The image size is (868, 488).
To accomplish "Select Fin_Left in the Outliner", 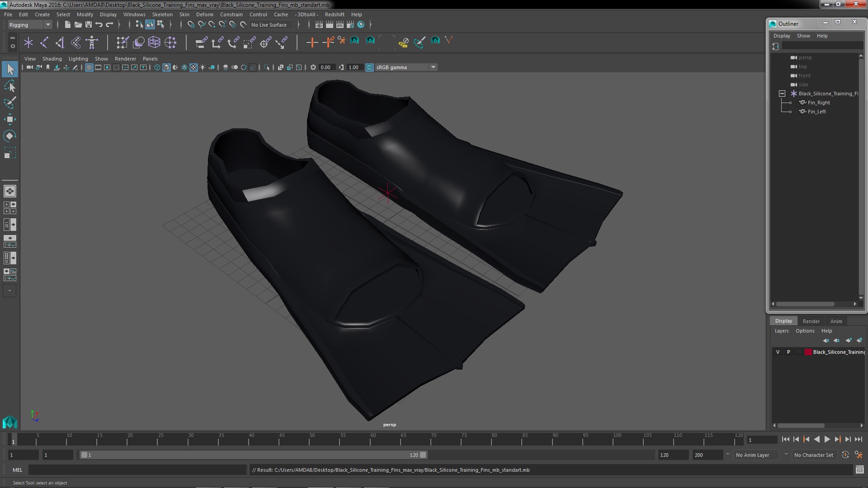I will tap(816, 112).
